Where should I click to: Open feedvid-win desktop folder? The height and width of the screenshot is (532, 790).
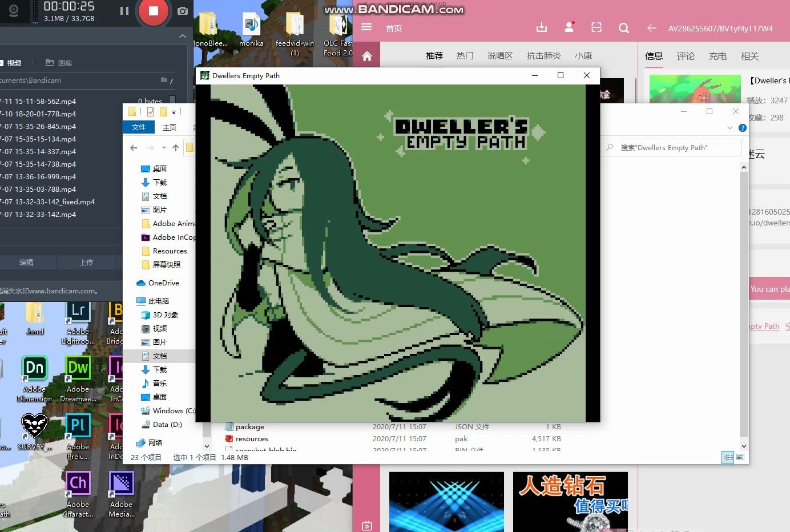click(295, 34)
